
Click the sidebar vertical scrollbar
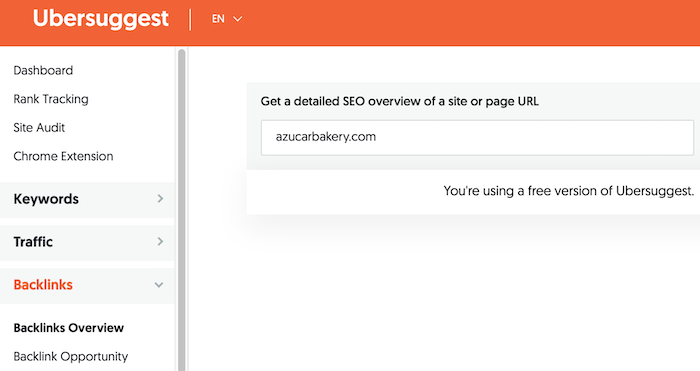coord(182,210)
